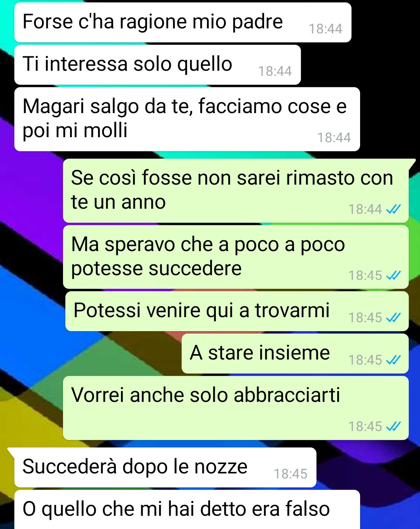This screenshot has width=420, height=529.
Task: Tap the 18:45 timestamp on 'Succederà dopo le nozze'
Action: pos(290,474)
